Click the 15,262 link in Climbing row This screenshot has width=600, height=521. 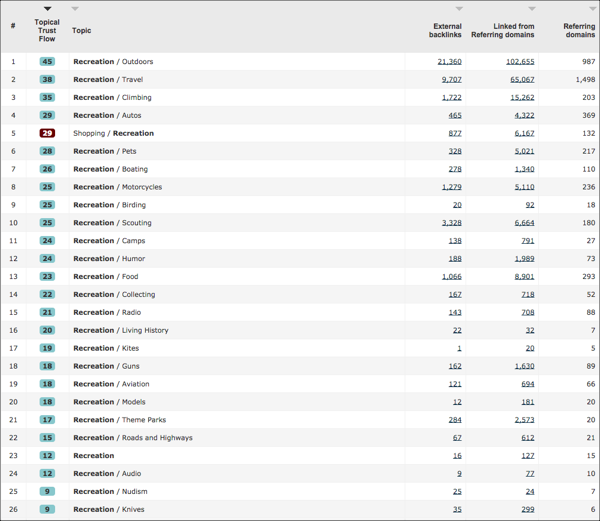pyautogui.click(x=522, y=98)
